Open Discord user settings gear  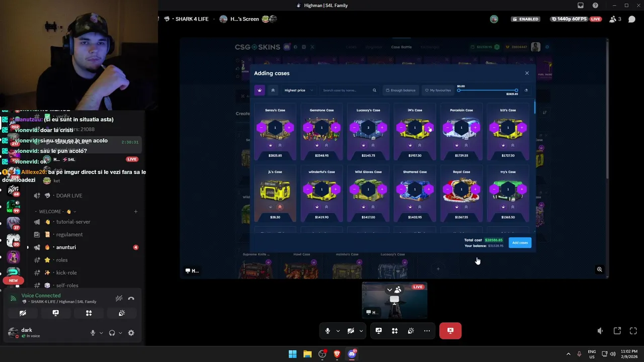coord(131,333)
